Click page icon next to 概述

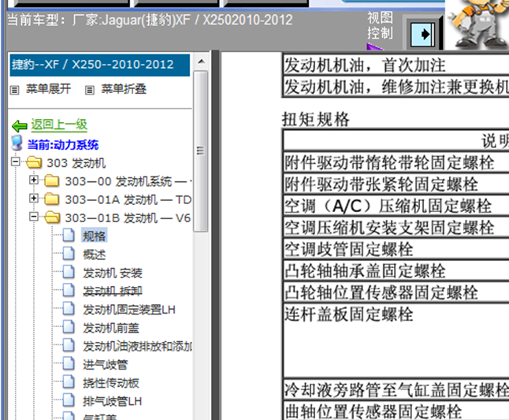click(69, 254)
